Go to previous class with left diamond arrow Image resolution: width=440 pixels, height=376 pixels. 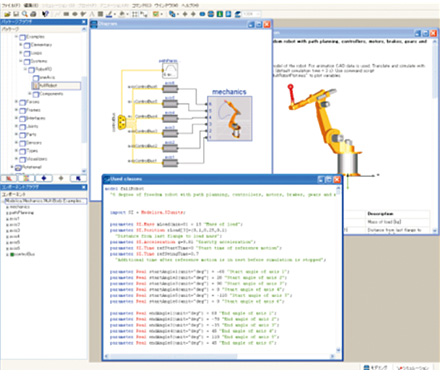pos(185,14)
